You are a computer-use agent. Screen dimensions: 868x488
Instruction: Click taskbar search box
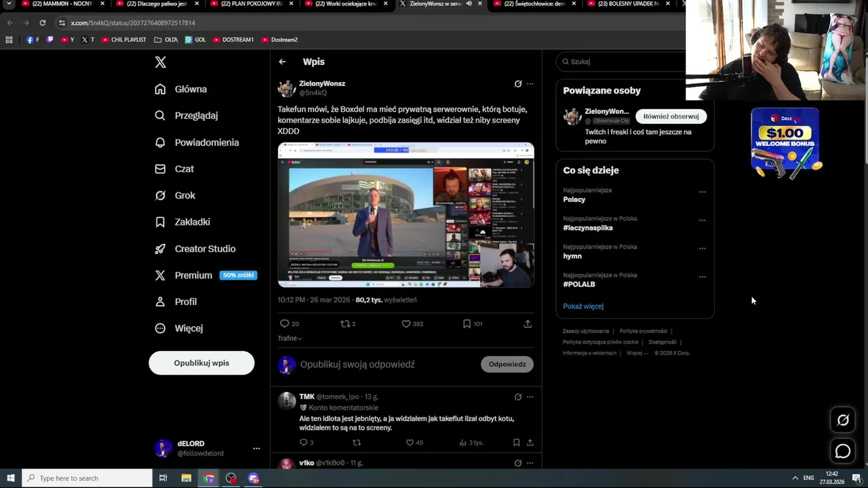(x=87, y=479)
